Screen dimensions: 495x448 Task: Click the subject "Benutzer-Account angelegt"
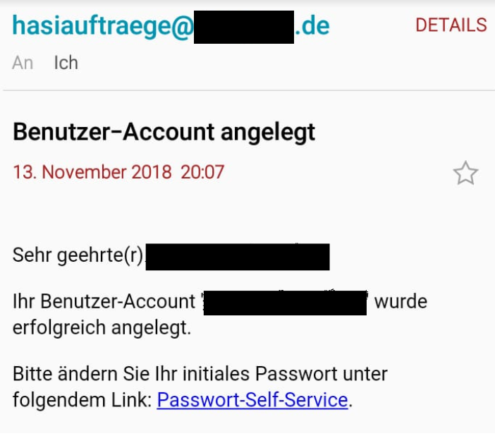point(164,132)
